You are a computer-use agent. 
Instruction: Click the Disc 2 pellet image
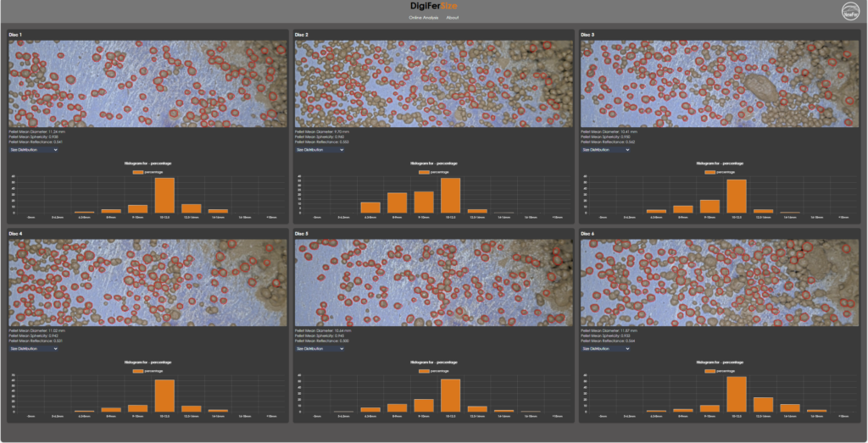click(432, 84)
